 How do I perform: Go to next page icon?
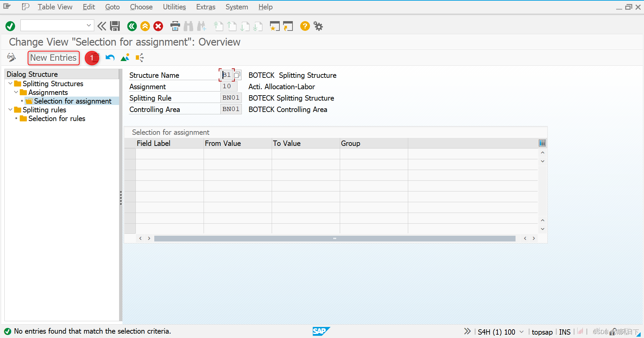[x=245, y=26]
